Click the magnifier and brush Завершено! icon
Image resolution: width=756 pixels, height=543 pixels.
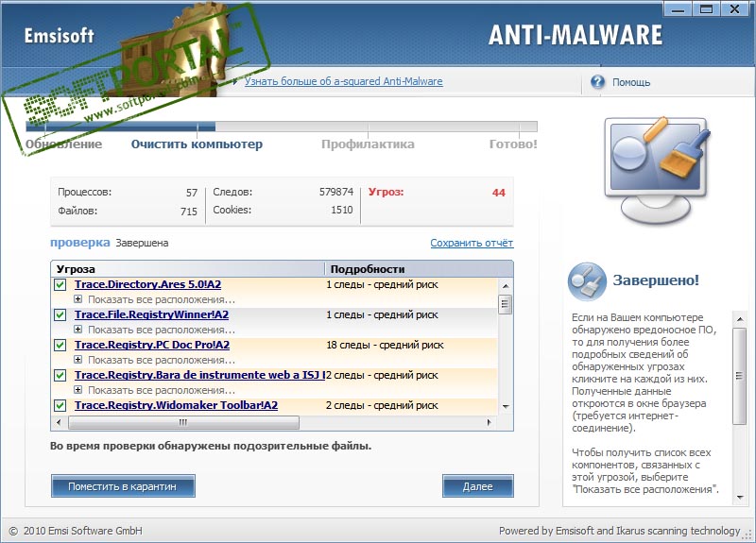point(587,281)
